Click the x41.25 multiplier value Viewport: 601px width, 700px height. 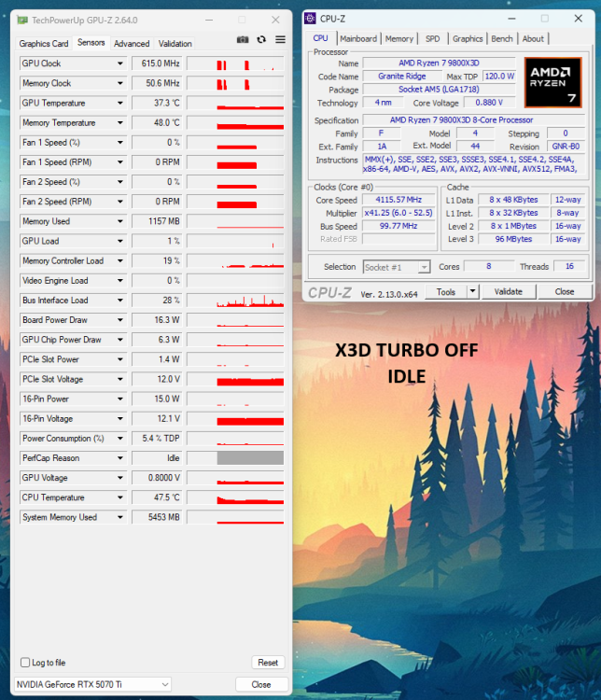click(398, 213)
